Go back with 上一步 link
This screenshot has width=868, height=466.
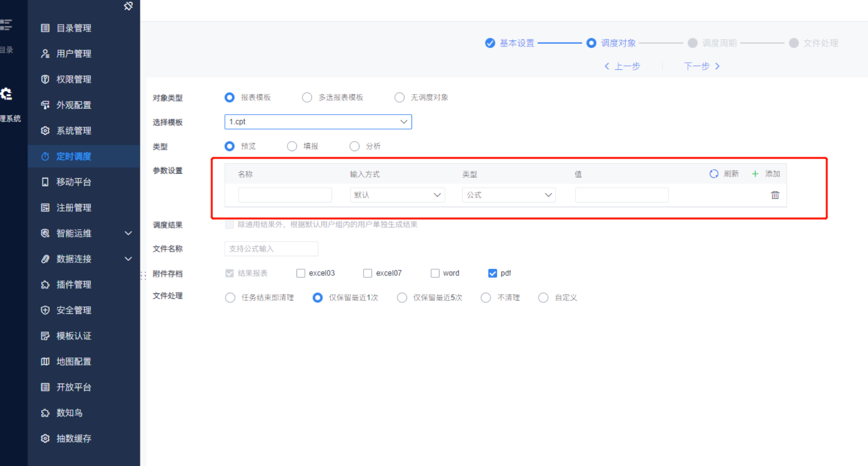click(622, 66)
